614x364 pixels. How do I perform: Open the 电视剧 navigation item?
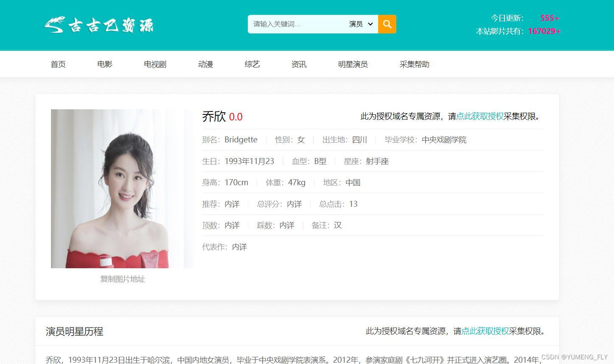(155, 64)
